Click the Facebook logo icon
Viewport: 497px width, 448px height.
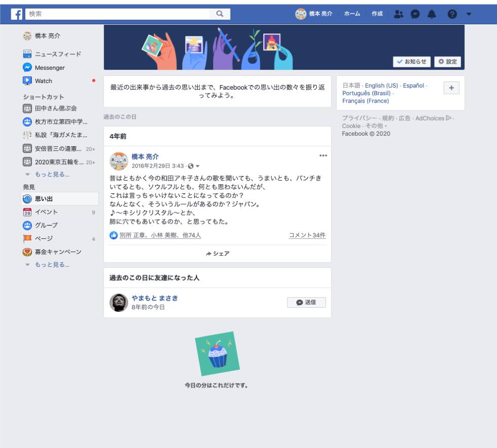click(17, 14)
